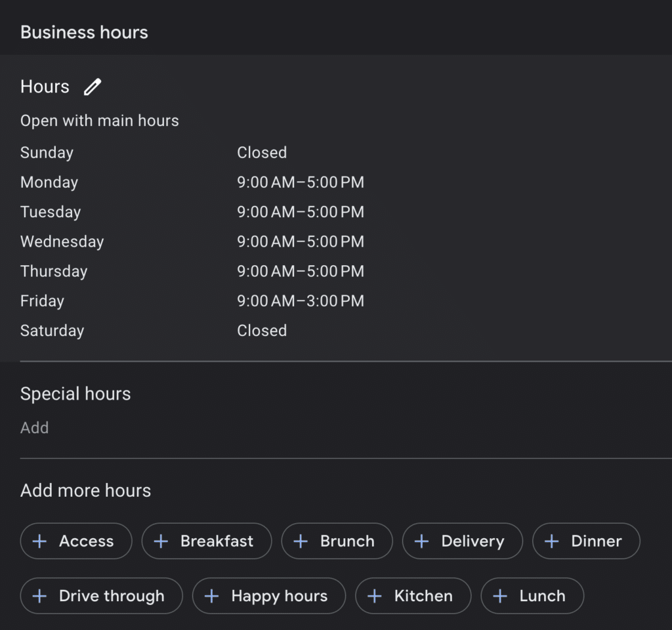
Task: Click the plus icon on the Breakfast chip
Action: [159, 541]
